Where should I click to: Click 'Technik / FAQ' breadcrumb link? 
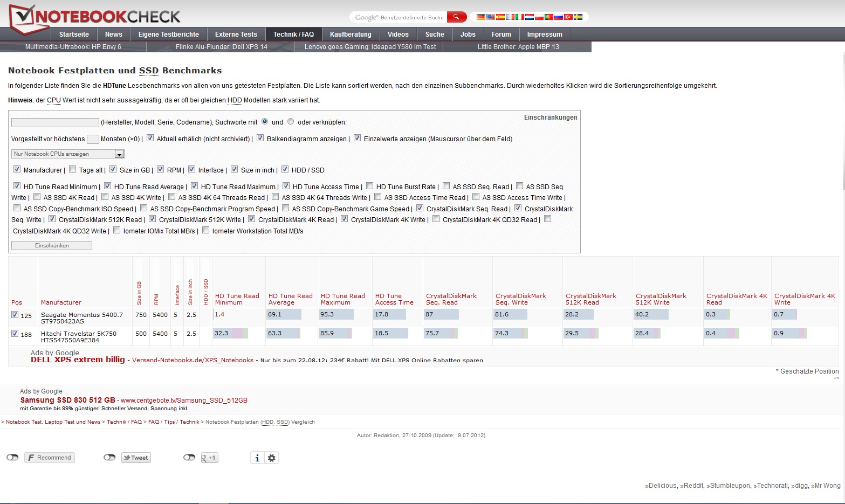(124, 422)
